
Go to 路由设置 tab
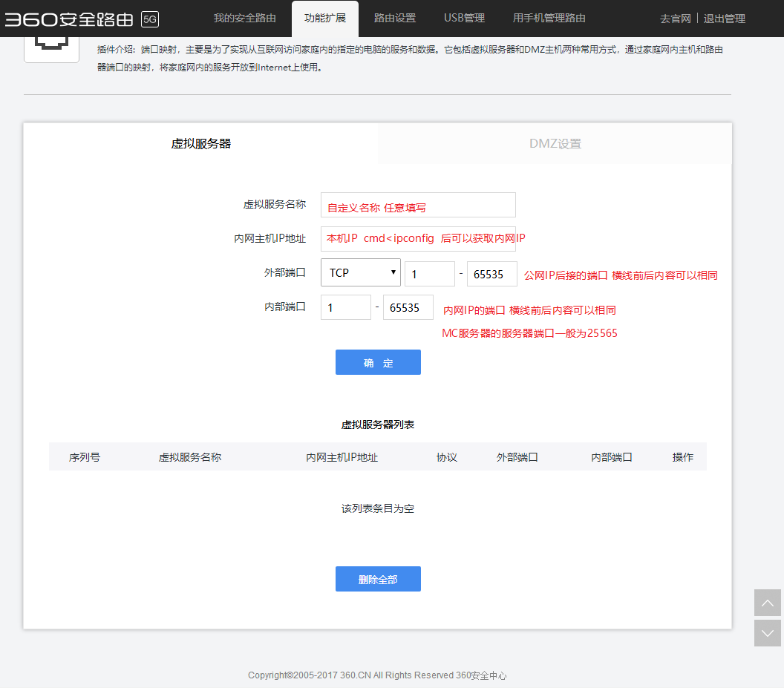click(395, 19)
